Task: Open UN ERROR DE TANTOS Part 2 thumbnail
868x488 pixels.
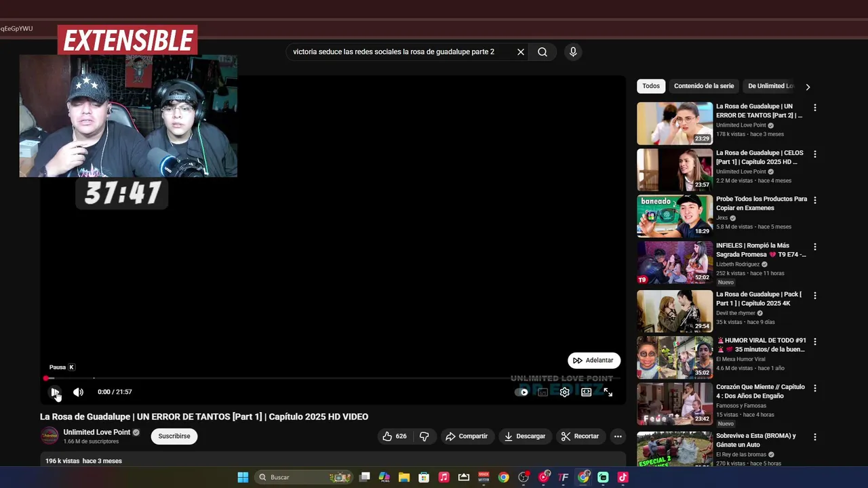Action: pos(675,123)
